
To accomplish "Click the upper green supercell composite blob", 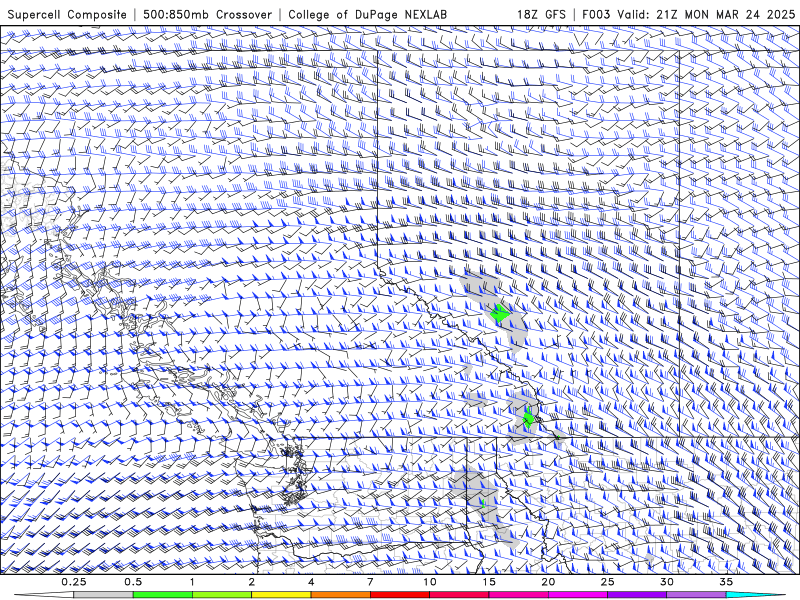I will pyautogui.click(x=499, y=313).
